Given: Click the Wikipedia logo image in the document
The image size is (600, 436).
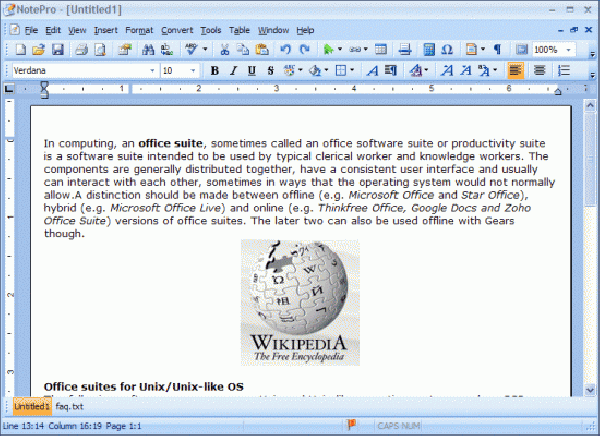Looking at the screenshot, I should coord(300,302).
